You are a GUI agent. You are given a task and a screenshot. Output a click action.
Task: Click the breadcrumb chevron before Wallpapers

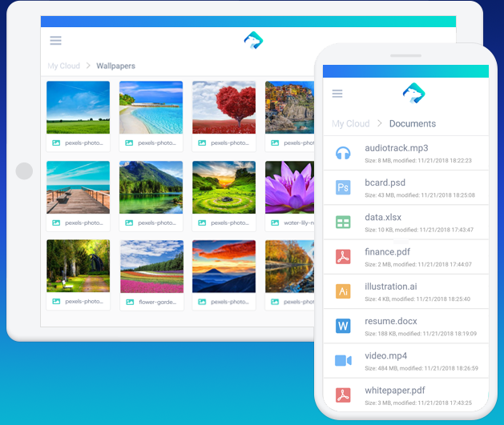[88, 66]
